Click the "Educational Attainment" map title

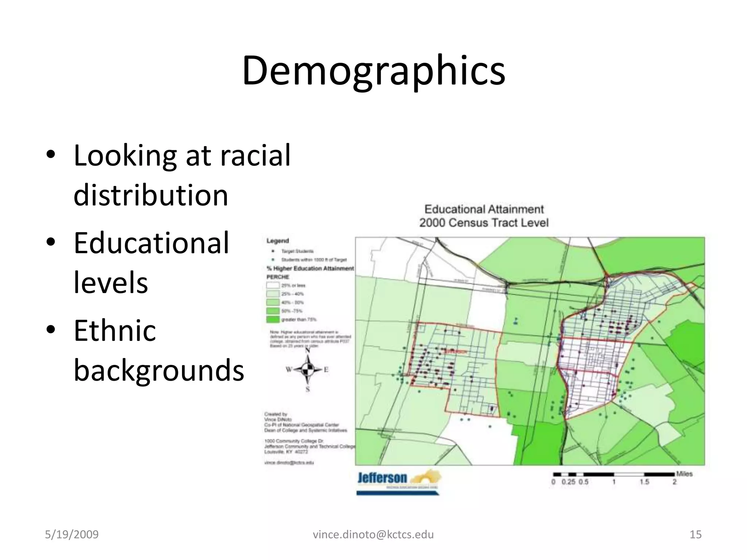click(484, 209)
